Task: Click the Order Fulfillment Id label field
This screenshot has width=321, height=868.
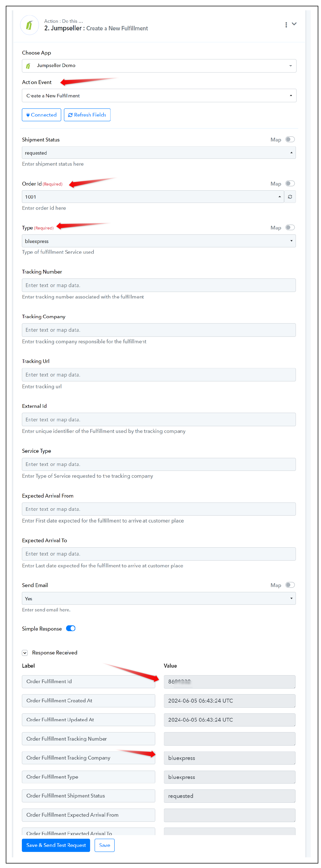Action: [x=89, y=682]
